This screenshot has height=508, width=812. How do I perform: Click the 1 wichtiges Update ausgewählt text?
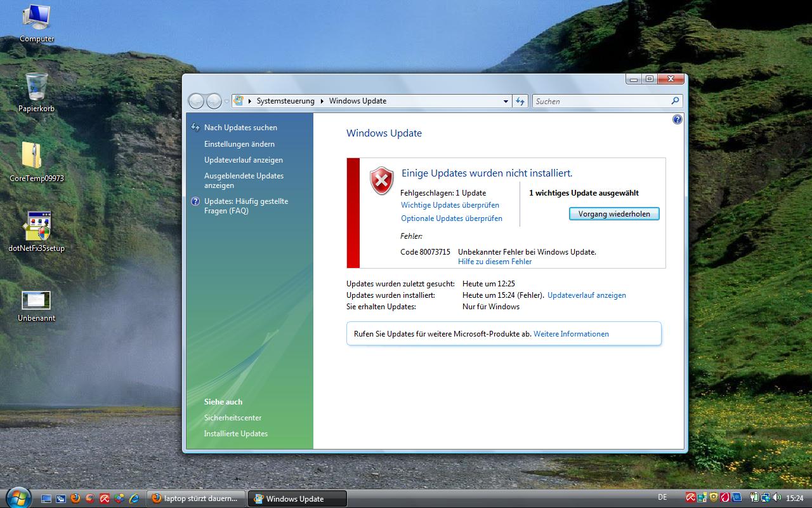pos(584,193)
